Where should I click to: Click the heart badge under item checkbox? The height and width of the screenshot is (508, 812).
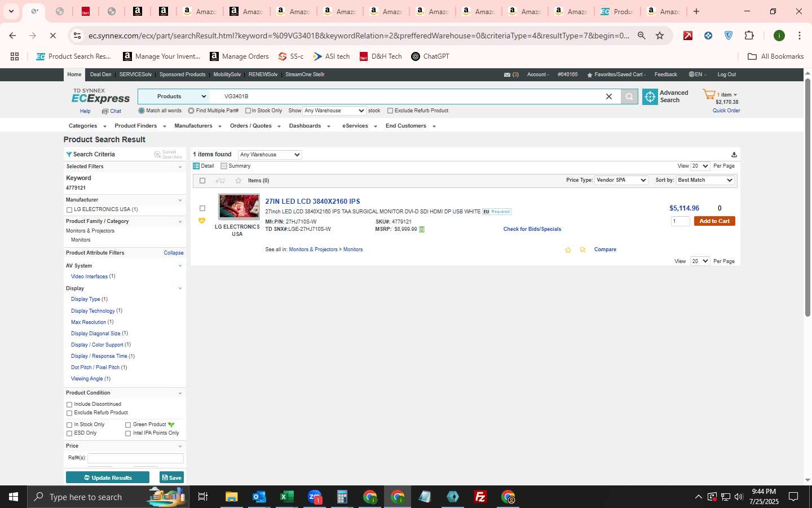click(202, 221)
